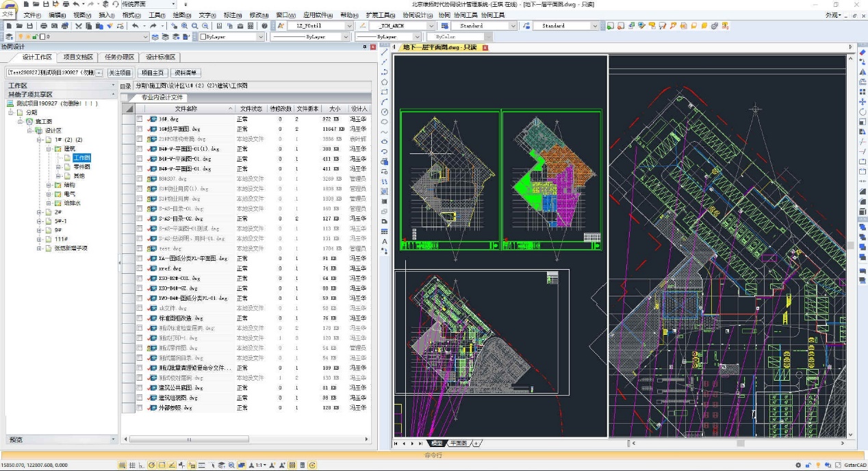Select the 平面图 layout tab
The image size is (868, 471).
[x=458, y=444]
